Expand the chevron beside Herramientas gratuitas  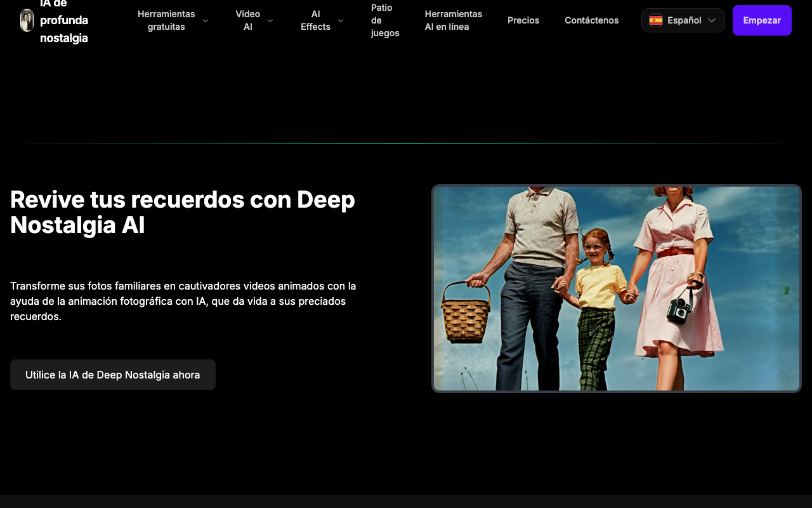point(206,20)
